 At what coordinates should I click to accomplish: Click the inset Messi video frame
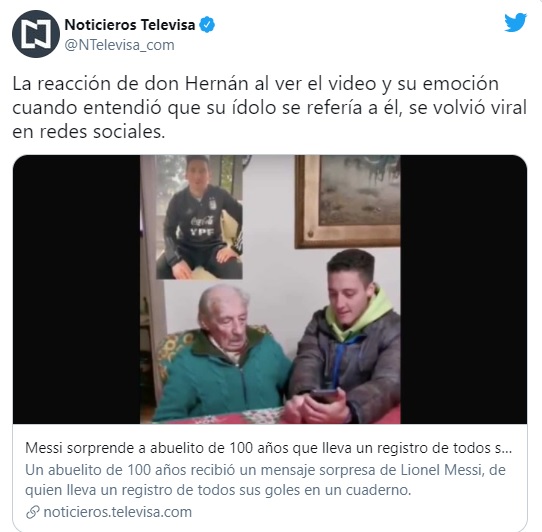coord(199,217)
